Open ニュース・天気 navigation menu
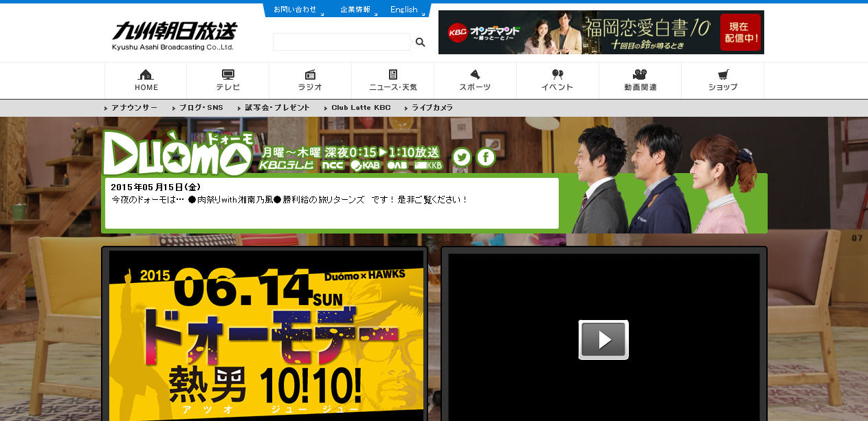This screenshot has width=868, height=421. (x=392, y=81)
